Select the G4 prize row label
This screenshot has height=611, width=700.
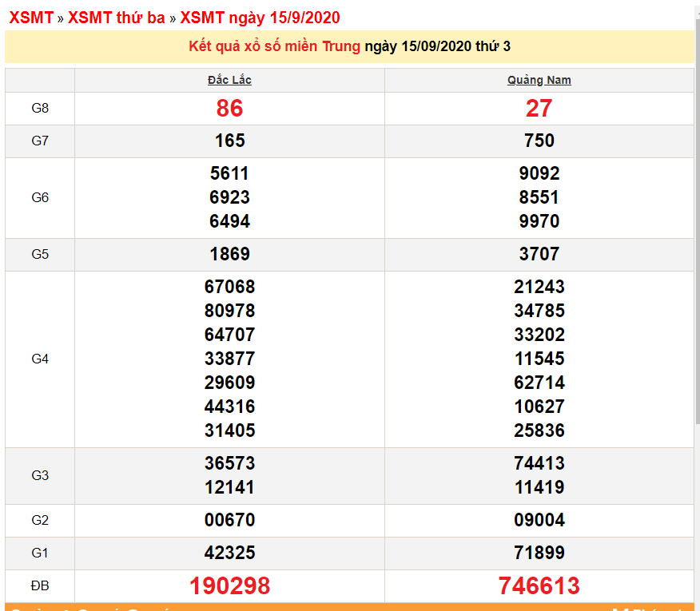(39, 358)
